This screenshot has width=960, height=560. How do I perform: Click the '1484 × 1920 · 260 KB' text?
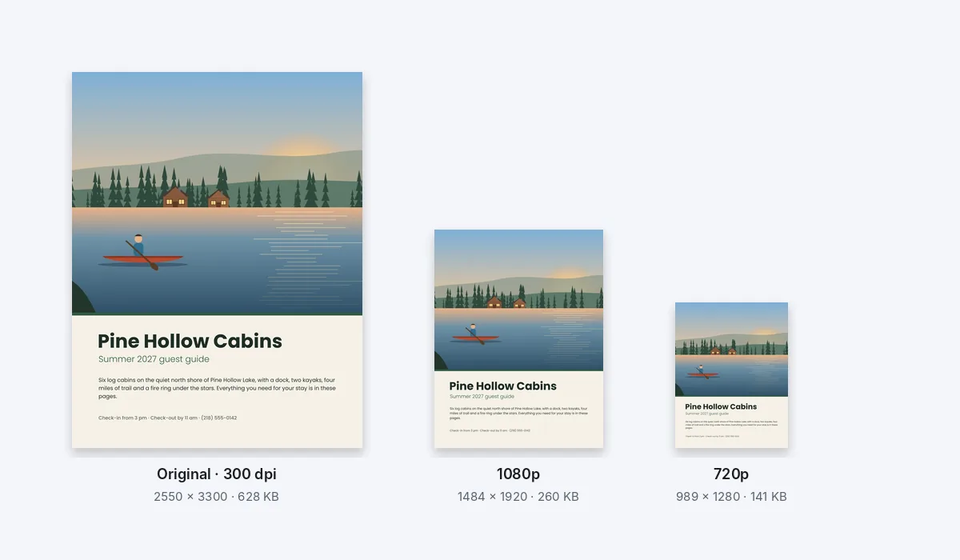click(518, 497)
